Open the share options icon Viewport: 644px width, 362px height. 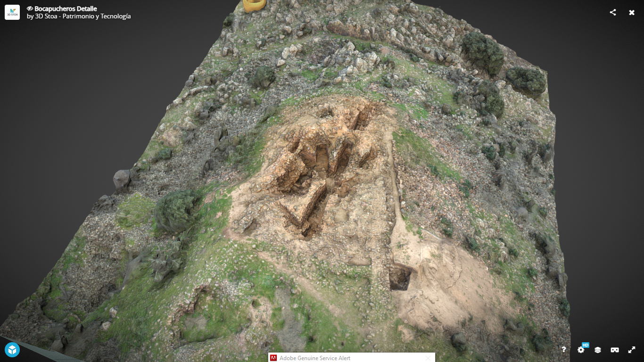[613, 13]
